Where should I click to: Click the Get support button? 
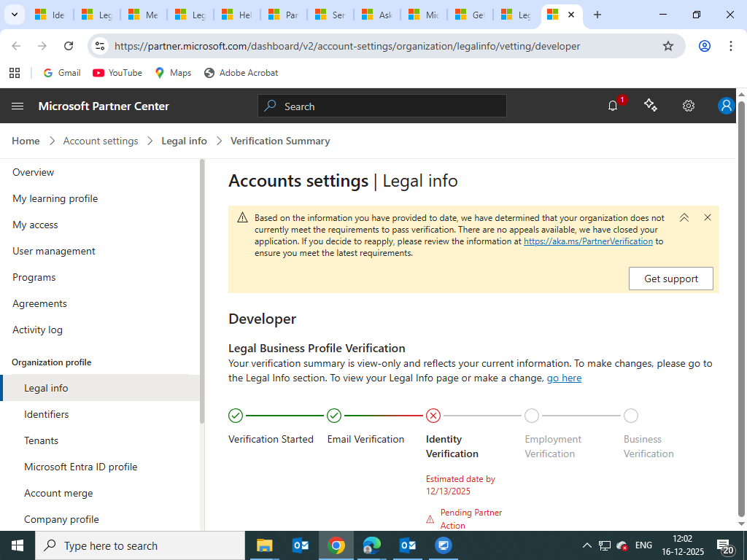[671, 279]
